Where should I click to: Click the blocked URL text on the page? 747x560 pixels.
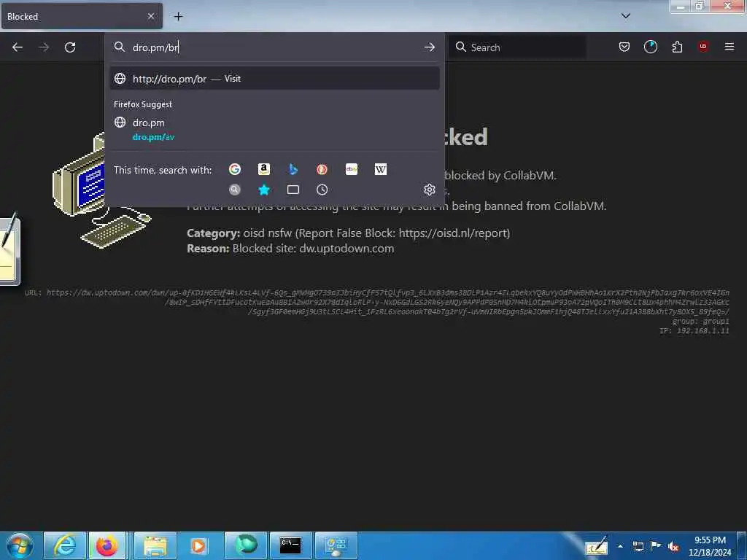377,302
